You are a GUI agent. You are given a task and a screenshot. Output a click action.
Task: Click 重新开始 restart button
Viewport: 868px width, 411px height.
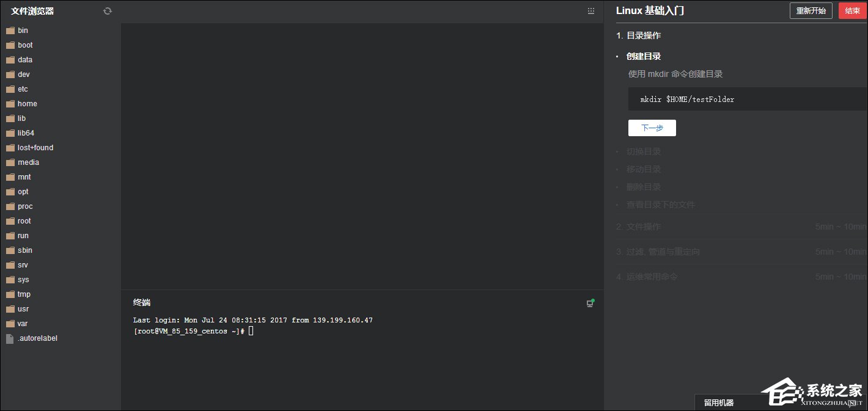tap(811, 11)
